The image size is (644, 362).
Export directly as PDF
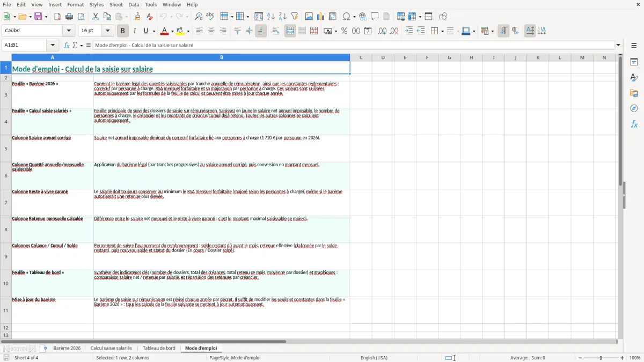click(57, 17)
